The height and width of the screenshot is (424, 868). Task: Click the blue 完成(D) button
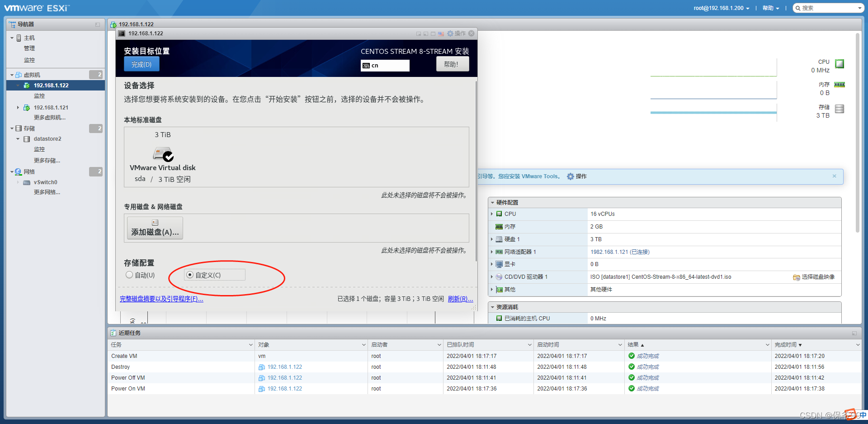point(142,64)
